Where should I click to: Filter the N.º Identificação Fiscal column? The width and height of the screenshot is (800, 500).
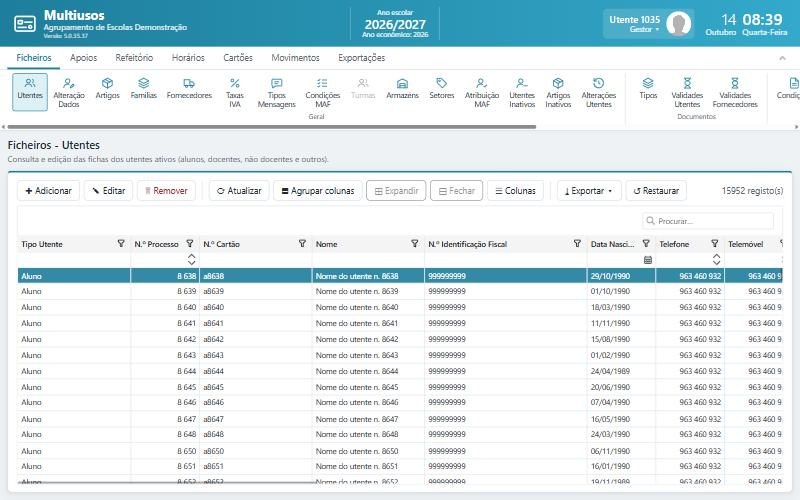click(x=577, y=243)
